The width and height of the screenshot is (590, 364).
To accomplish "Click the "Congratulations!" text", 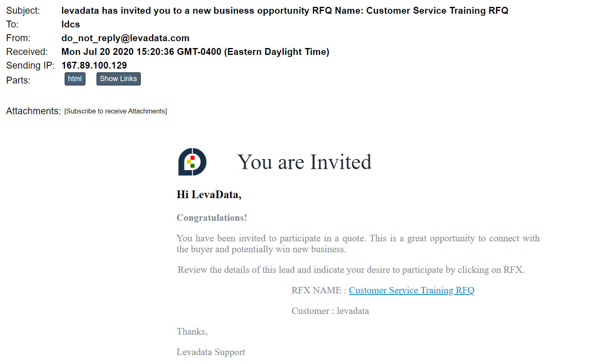I will click(x=211, y=218).
